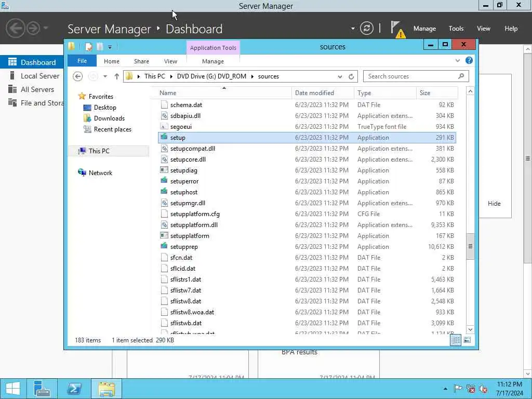Expand Server Manager navigation history dropdown
The image size is (532, 399).
[x=46, y=28]
